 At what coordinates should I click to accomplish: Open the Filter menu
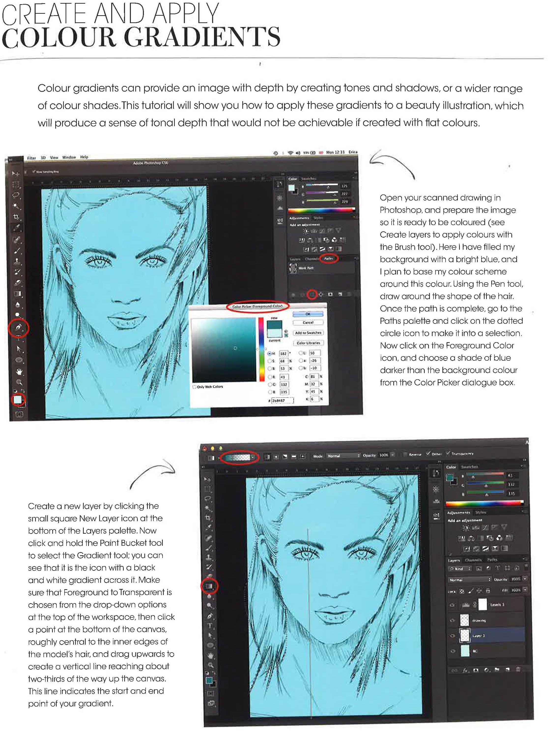coord(32,157)
